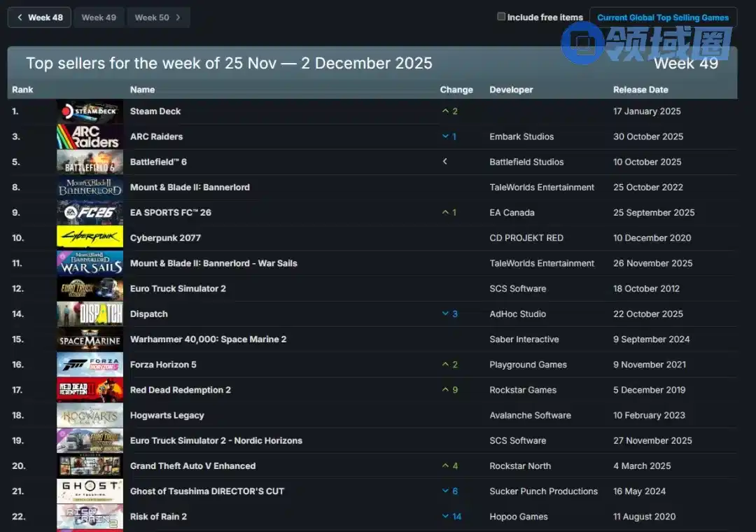Select the Week 49 tab
Image resolution: width=756 pixels, height=532 pixels.
click(99, 17)
